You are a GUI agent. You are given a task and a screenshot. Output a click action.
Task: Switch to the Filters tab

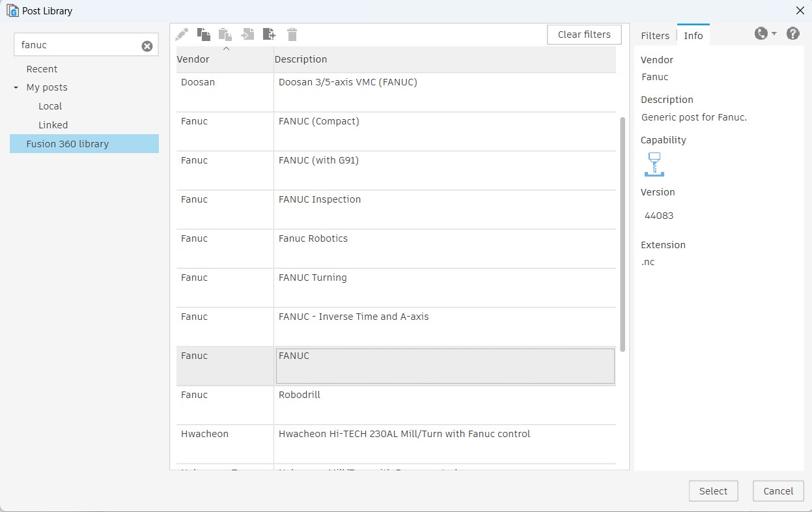tap(655, 35)
